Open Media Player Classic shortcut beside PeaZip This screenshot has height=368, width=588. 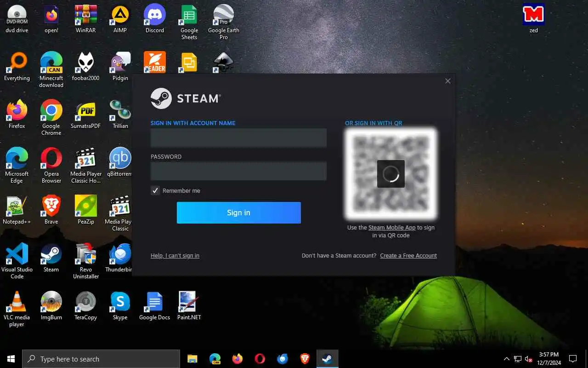(x=119, y=213)
